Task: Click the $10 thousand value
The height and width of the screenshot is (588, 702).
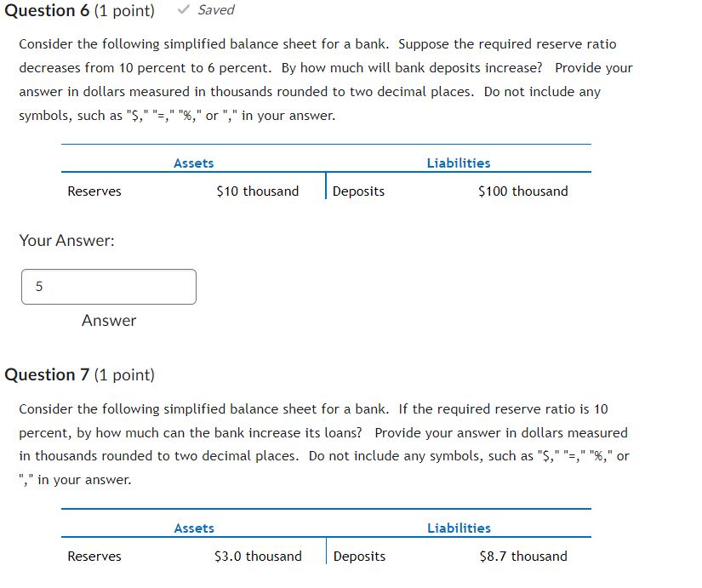Action: 258,191
